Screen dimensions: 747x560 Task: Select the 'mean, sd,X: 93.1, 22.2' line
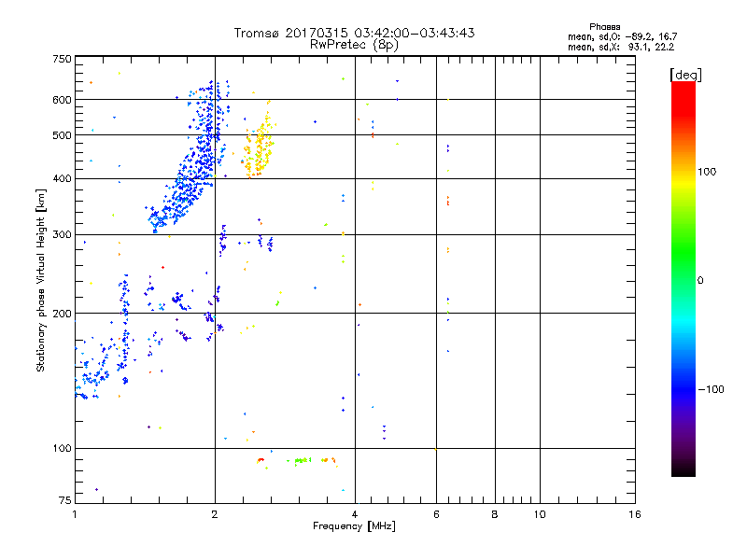621,47
